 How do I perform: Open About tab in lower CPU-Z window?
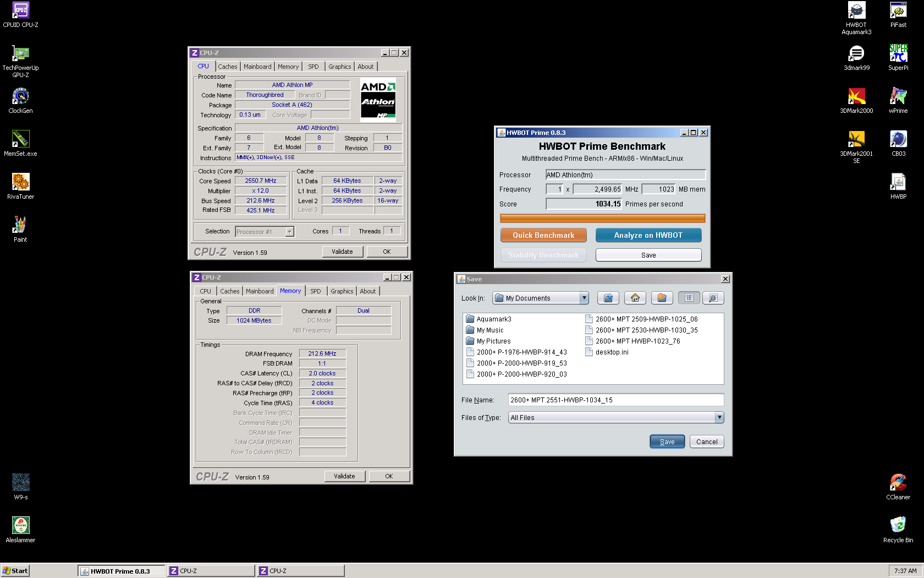coord(368,291)
